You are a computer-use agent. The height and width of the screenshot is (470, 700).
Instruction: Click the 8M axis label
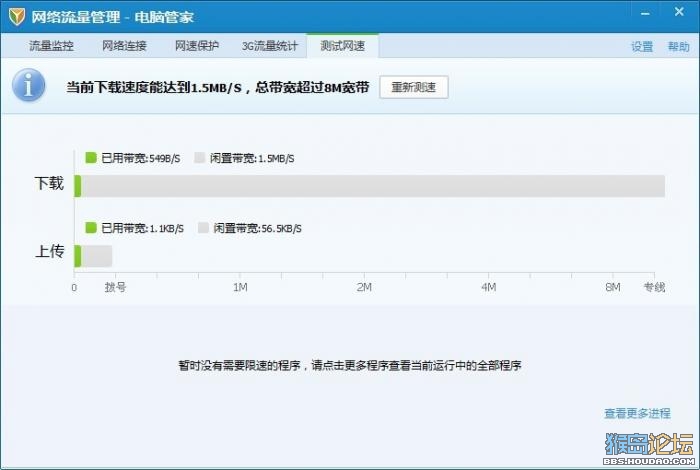(613, 287)
